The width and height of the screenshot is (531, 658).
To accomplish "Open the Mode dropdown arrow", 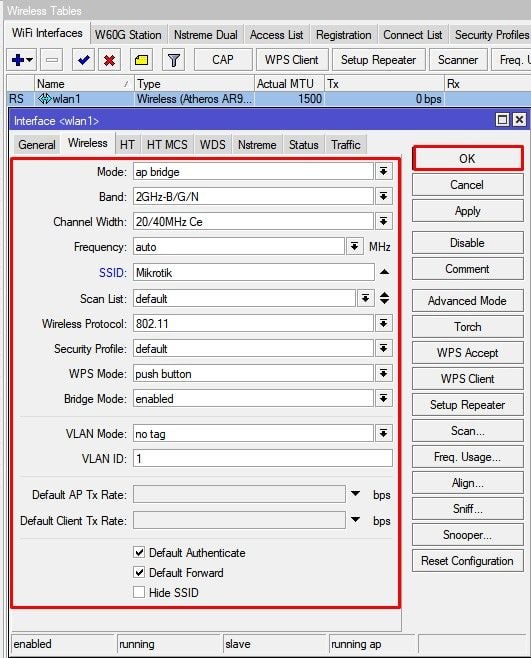I will coord(383,172).
